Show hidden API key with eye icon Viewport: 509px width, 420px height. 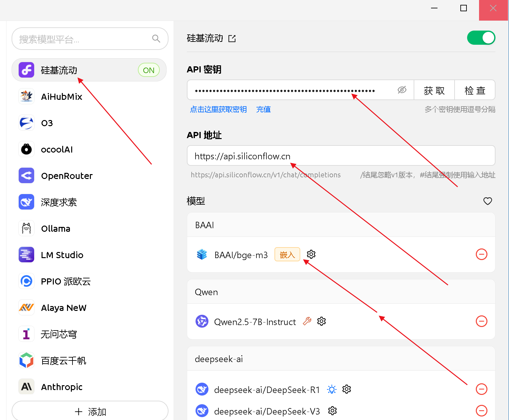402,90
